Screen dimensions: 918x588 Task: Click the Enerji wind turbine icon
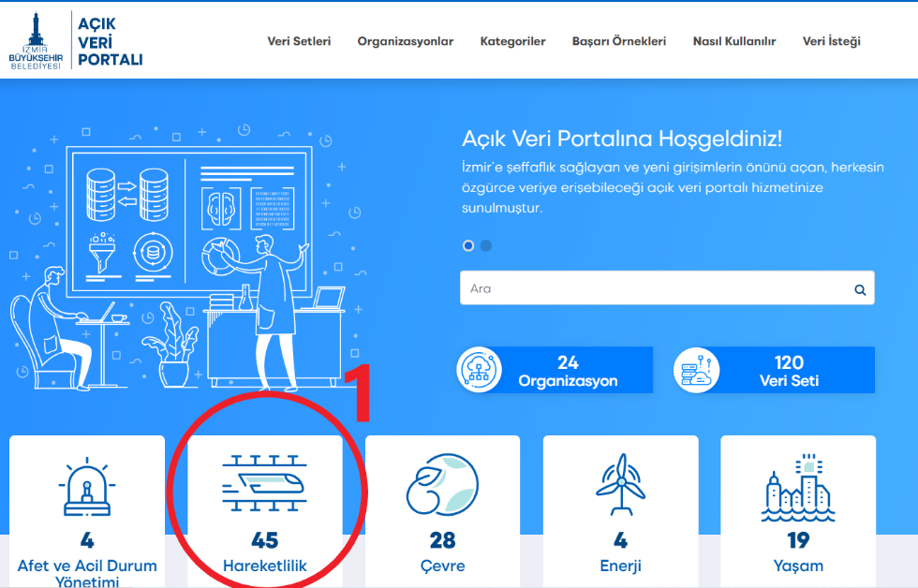[x=620, y=484]
